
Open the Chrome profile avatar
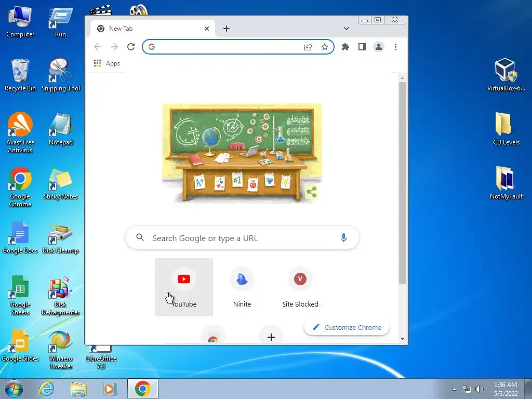[x=379, y=47]
